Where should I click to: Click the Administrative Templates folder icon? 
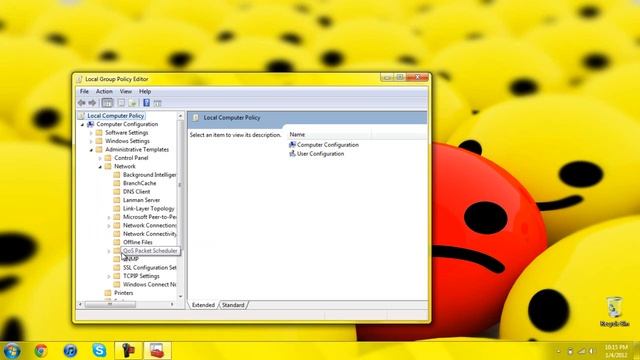pos(99,149)
